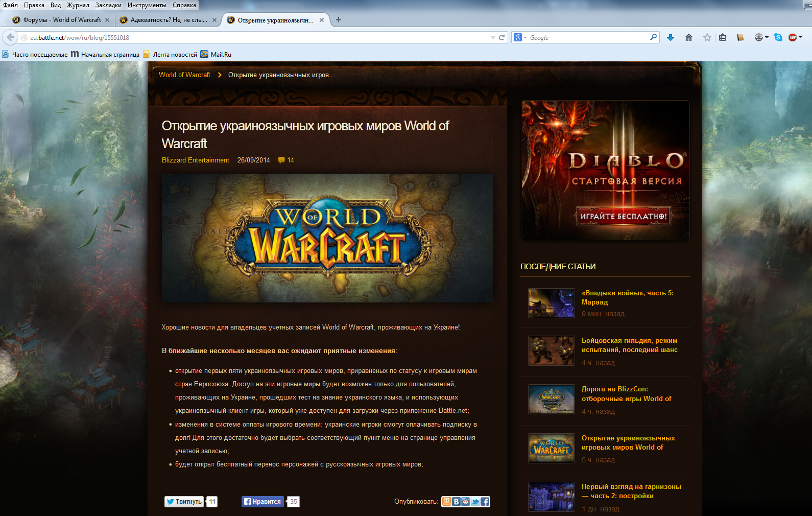The image size is (812, 516).
Task: Open the Закладки menu
Action: tap(108, 5)
